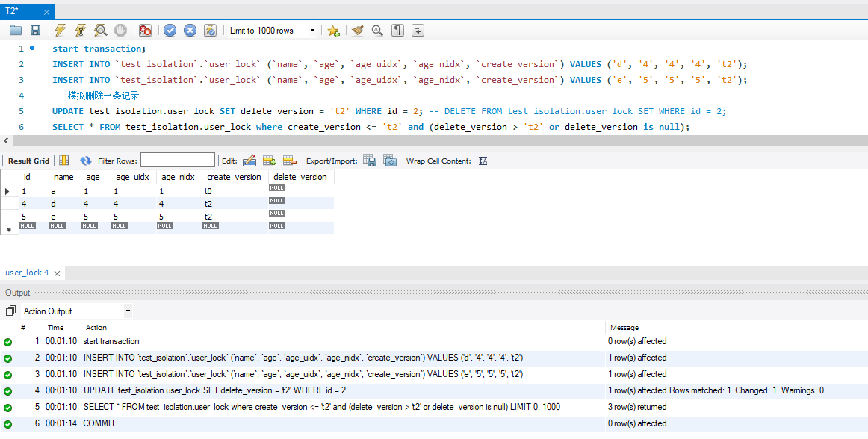The width and height of the screenshot is (868, 439).
Task: Rollback the current transaction
Action: click(x=190, y=31)
